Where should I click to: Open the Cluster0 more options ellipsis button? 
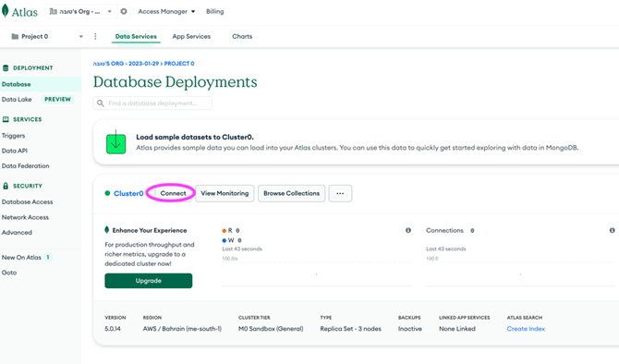click(340, 193)
